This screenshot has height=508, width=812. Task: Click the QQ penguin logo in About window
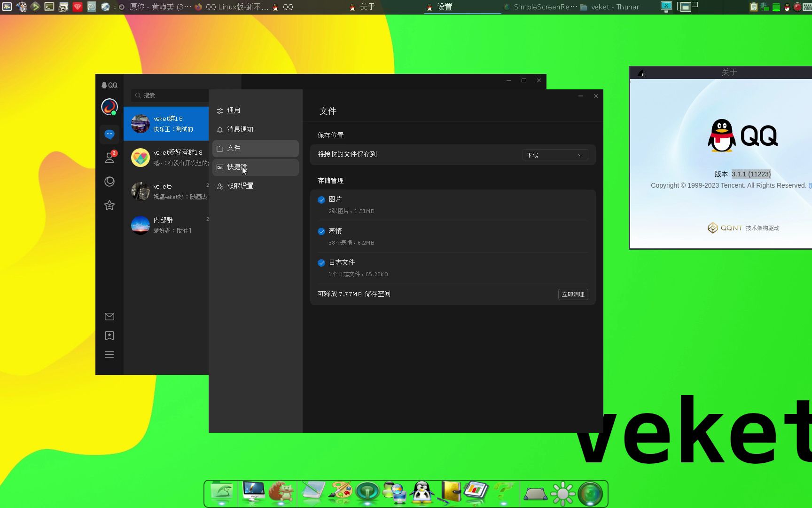point(721,135)
